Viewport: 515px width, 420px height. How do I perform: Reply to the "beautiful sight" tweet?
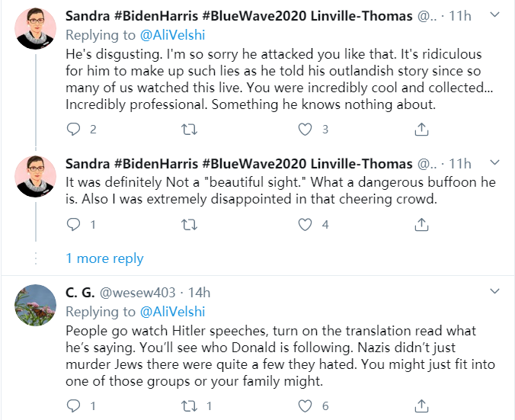74,224
